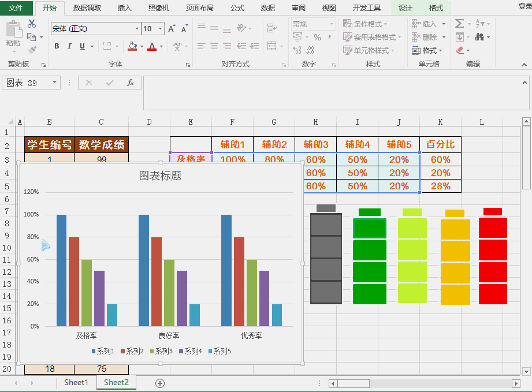Increase font size with large A

[172, 29]
